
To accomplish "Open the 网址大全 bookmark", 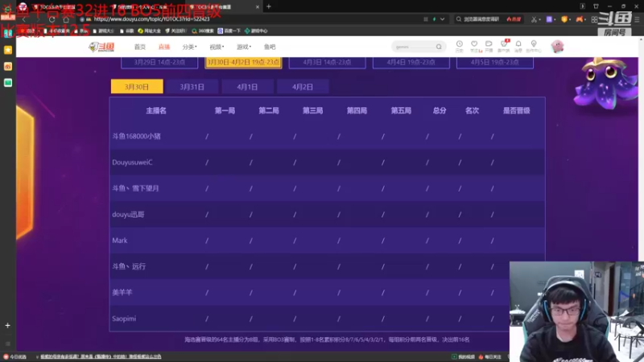I will point(149,31).
